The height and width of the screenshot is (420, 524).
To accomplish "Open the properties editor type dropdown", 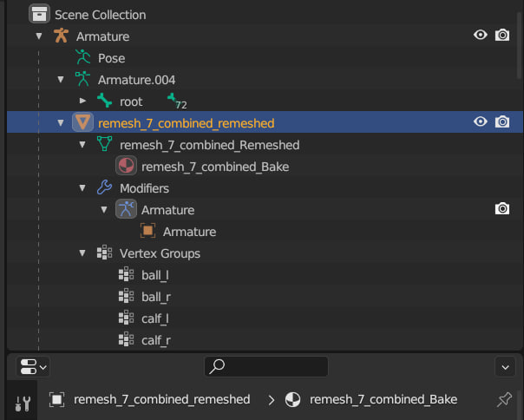I will point(32,367).
